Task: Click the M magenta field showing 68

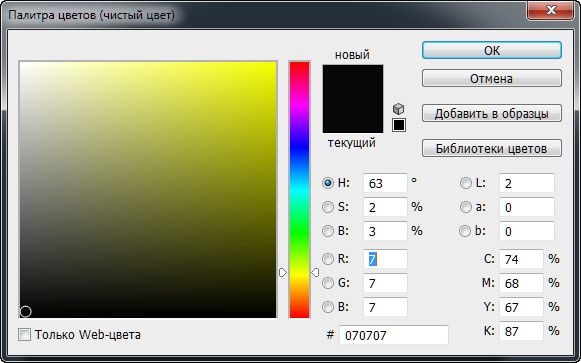Action: click(521, 283)
